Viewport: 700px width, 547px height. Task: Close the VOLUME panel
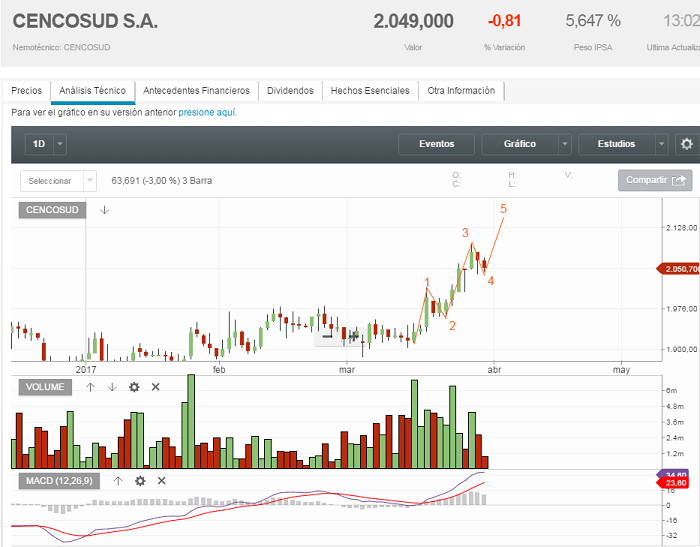point(155,387)
